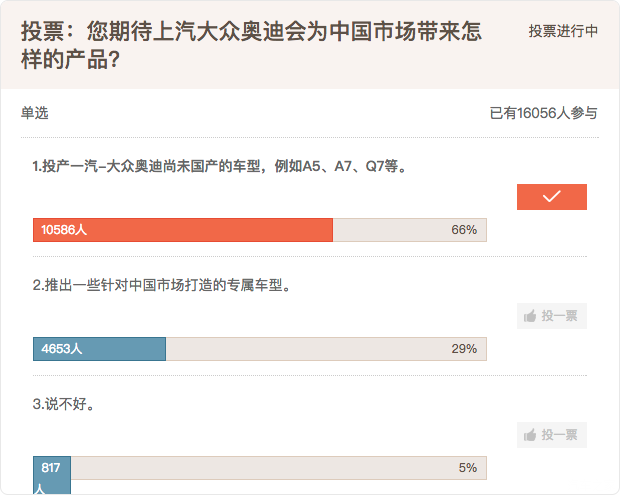The height and width of the screenshot is (496, 620).
Task: Click the orange checkmark voted button
Action: tap(551, 197)
